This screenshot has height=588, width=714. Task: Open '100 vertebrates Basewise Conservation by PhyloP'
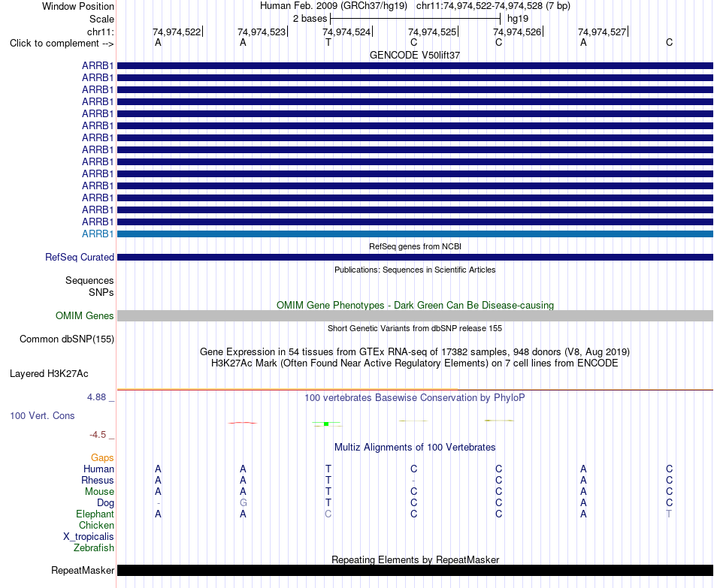coord(415,398)
